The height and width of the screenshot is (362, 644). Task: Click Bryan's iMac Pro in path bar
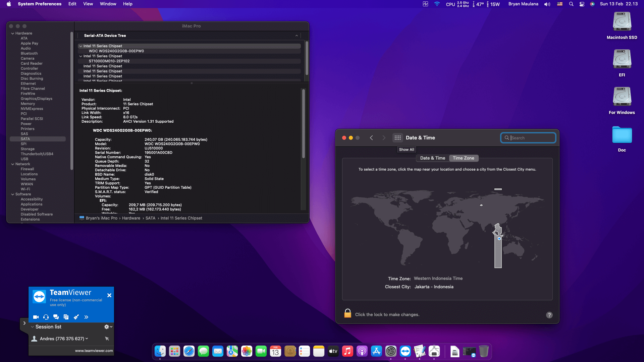[x=101, y=218]
